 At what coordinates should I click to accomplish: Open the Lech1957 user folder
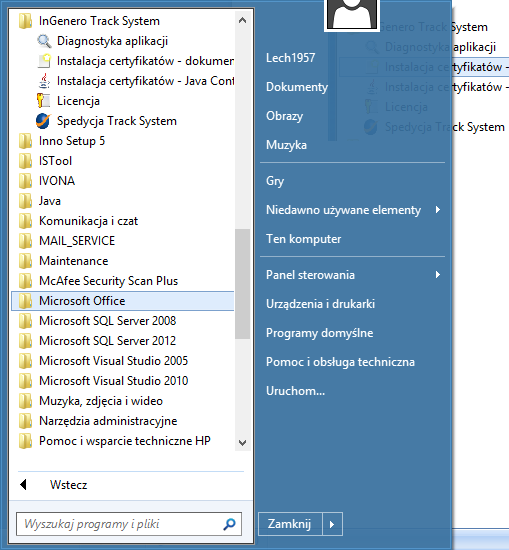pyautogui.click(x=290, y=58)
